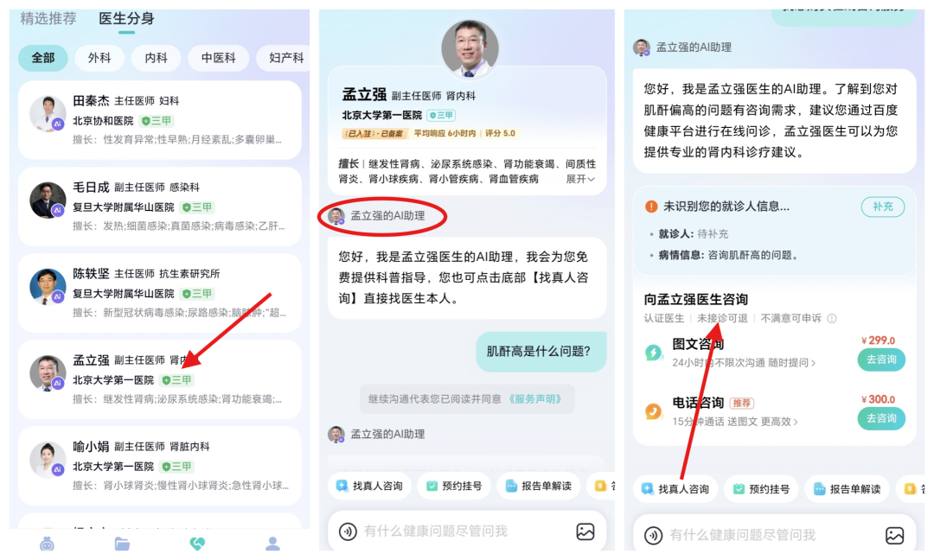Screen dimensions: 934x560
Task: Tap the voice input icon in the right chat box
Action: pos(654,535)
